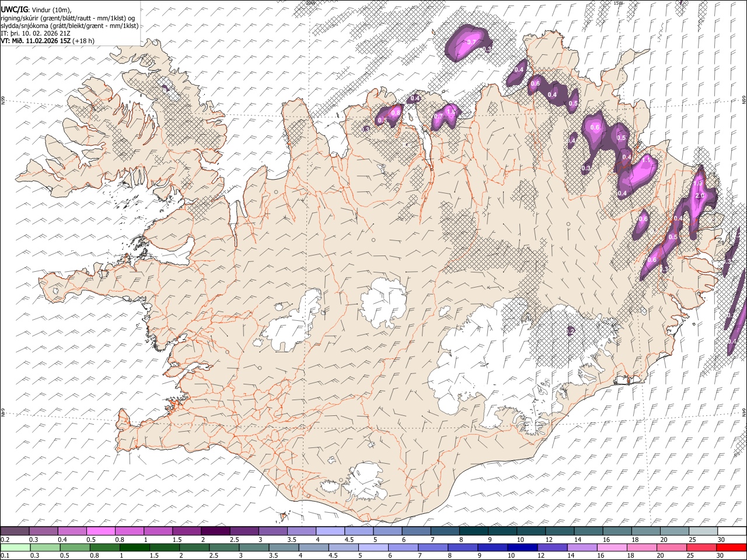Pick the dark plum 2–2.5 snow legend swatch
Screen dimensions: 747x560
click(x=215, y=531)
